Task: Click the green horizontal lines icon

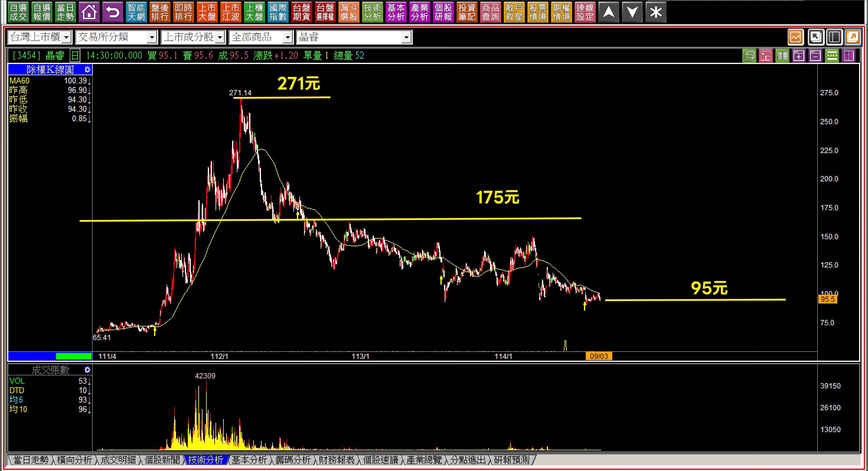Action: [x=832, y=56]
